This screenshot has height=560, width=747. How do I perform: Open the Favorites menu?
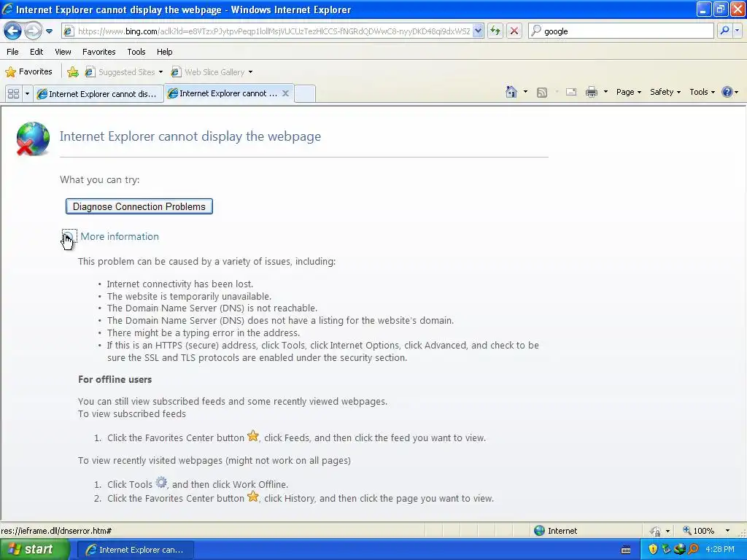[98, 52]
